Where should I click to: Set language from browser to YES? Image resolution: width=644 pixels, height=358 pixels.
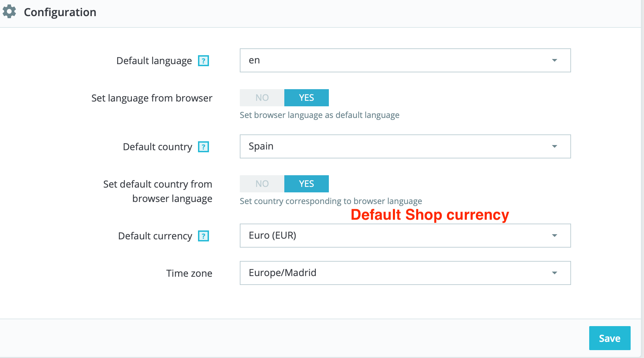(306, 98)
